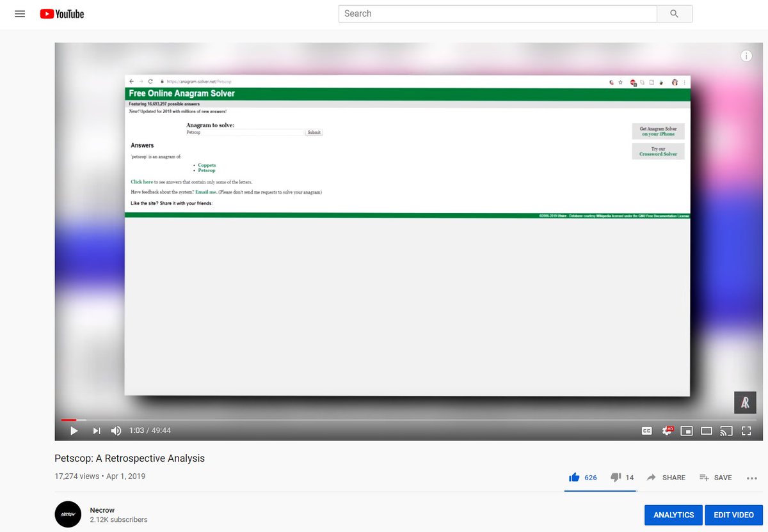Switch to theater mode
This screenshot has width=768, height=532.
click(707, 430)
